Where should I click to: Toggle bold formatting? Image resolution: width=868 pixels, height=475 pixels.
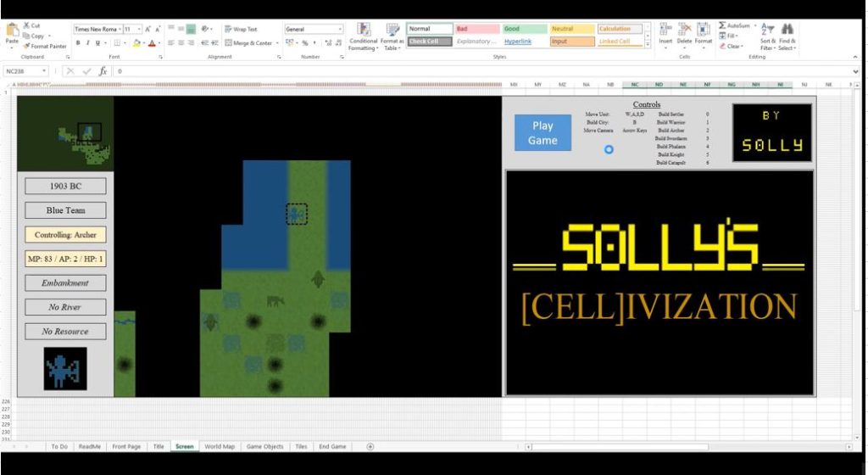[78, 43]
